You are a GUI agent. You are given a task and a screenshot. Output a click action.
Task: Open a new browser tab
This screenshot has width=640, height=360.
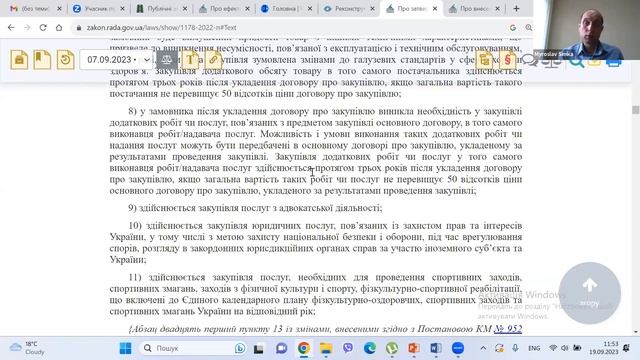point(516,9)
